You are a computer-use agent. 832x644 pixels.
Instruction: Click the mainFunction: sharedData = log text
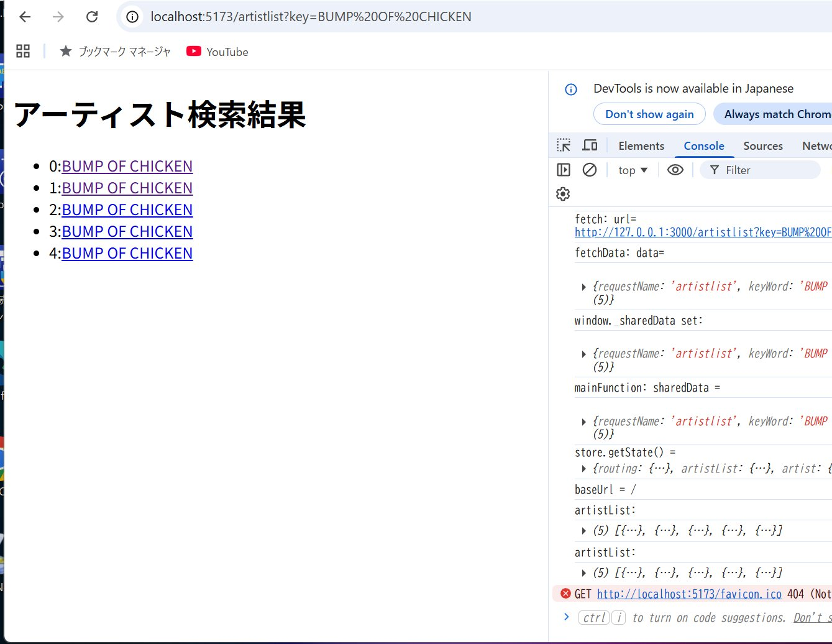coord(647,388)
